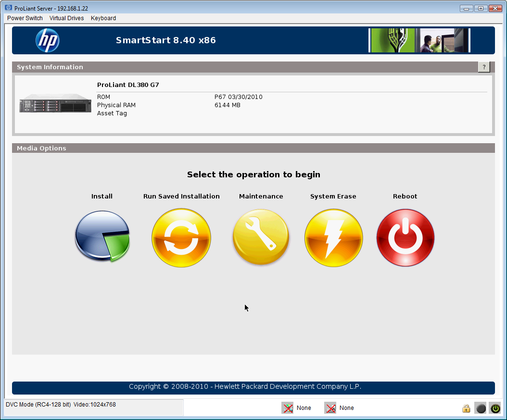Click the ProLiant server thumbnail image
507x420 pixels.
pyautogui.click(x=55, y=103)
